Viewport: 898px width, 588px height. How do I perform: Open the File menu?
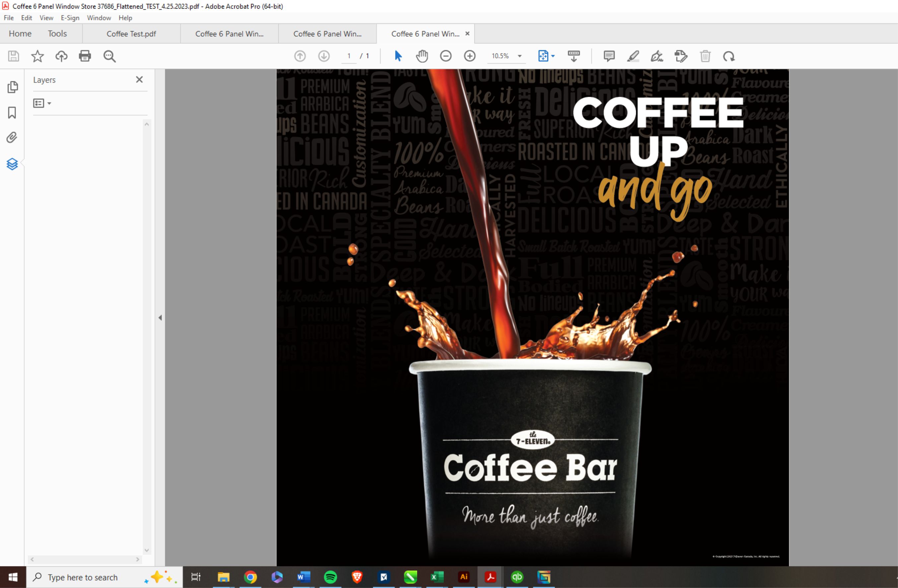[x=9, y=18]
